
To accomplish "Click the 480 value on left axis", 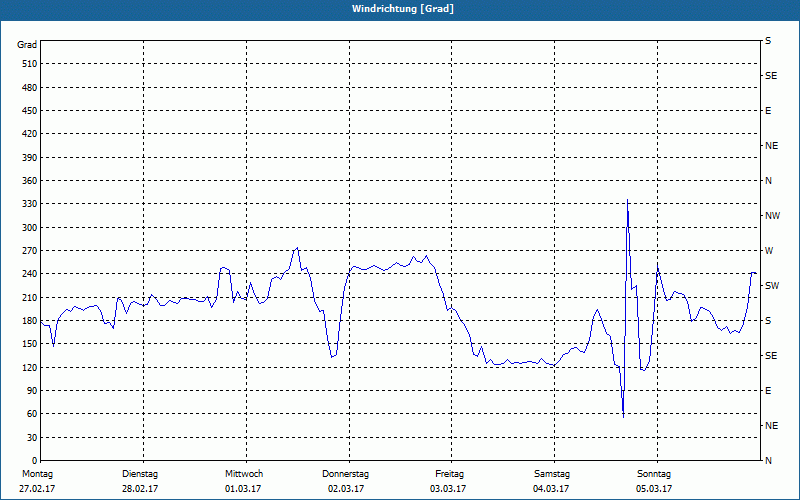I will pos(30,88).
